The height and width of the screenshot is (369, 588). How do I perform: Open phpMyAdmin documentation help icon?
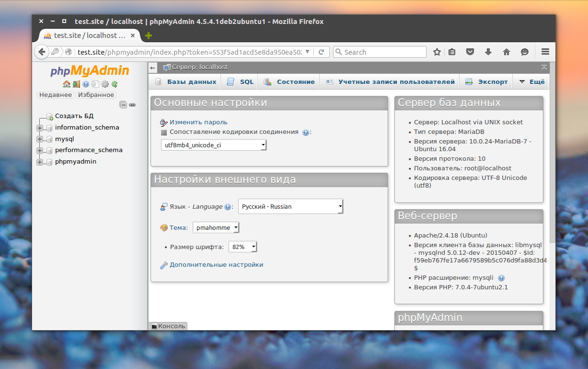86,84
